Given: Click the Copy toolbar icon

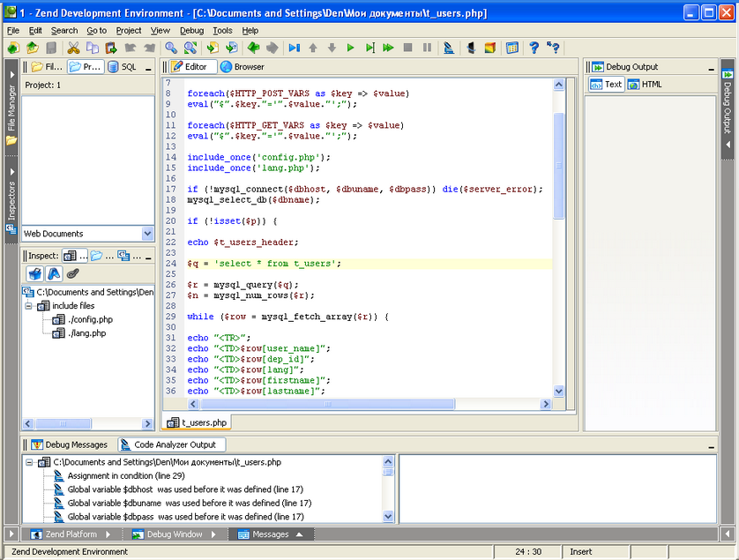Looking at the screenshot, I should coord(93,48).
